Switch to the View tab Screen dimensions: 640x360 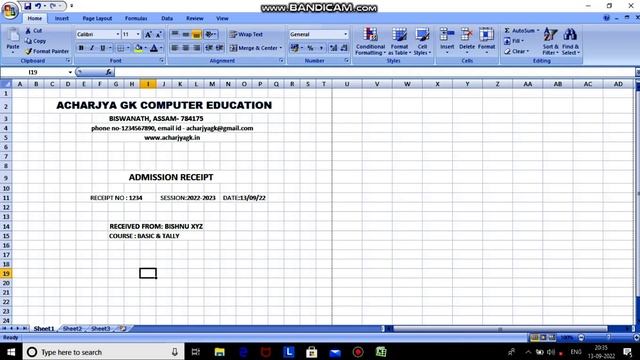coord(222,18)
